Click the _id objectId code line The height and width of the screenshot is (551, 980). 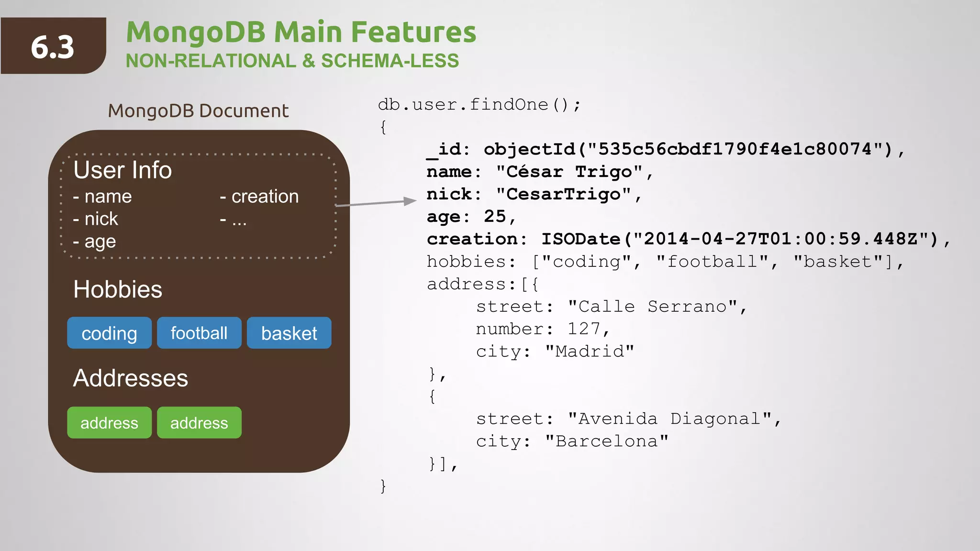pyautogui.click(x=665, y=149)
